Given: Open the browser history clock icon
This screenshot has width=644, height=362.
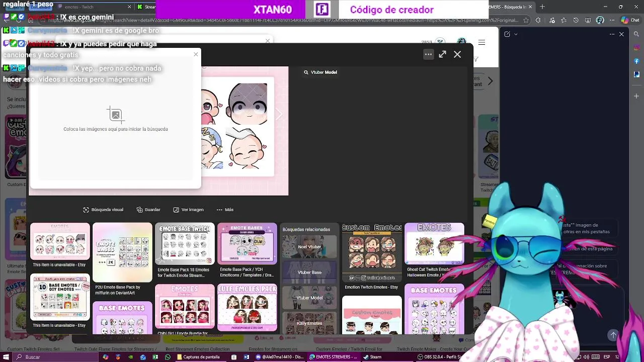Looking at the screenshot, I should 576,20.
